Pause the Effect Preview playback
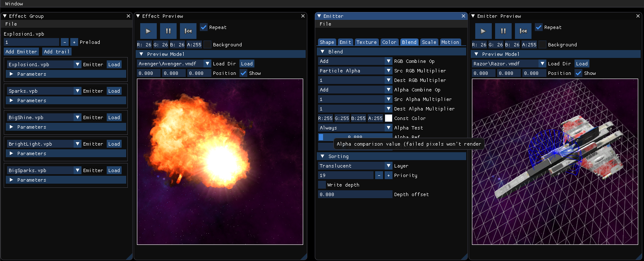Image resolution: width=644 pixels, height=261 pixels. click(x=168, y=31)
